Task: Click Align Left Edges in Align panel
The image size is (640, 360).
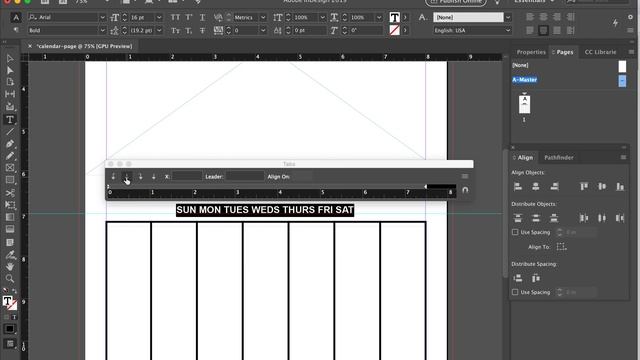Action: point(518,187)
